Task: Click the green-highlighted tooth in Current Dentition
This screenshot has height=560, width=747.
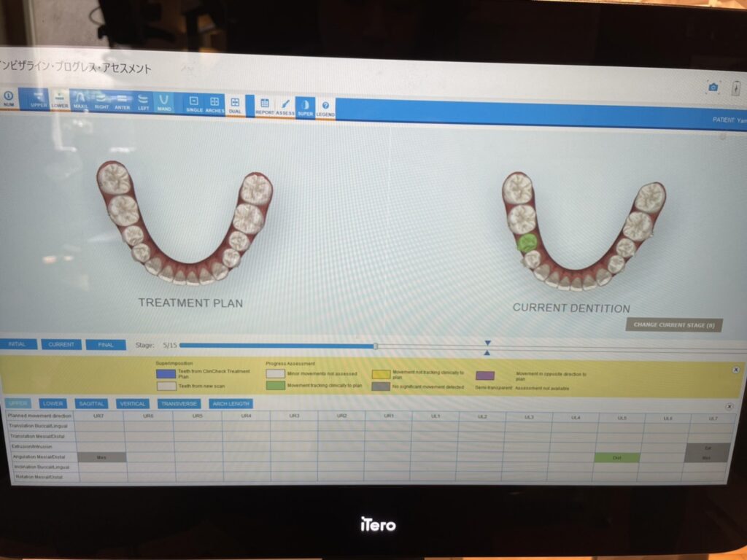Action: pos(527,244)
